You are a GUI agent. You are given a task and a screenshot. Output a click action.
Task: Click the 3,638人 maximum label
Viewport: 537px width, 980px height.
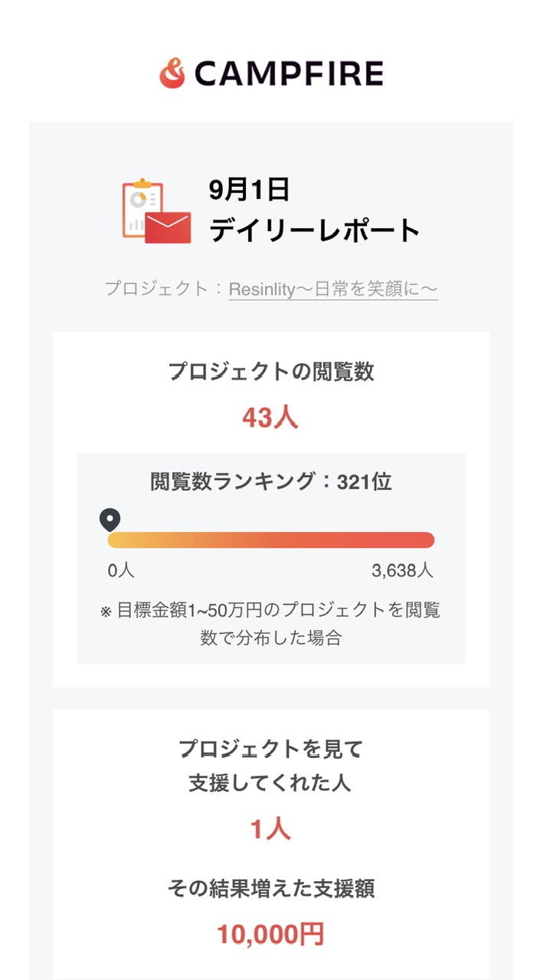pos(403,570)
